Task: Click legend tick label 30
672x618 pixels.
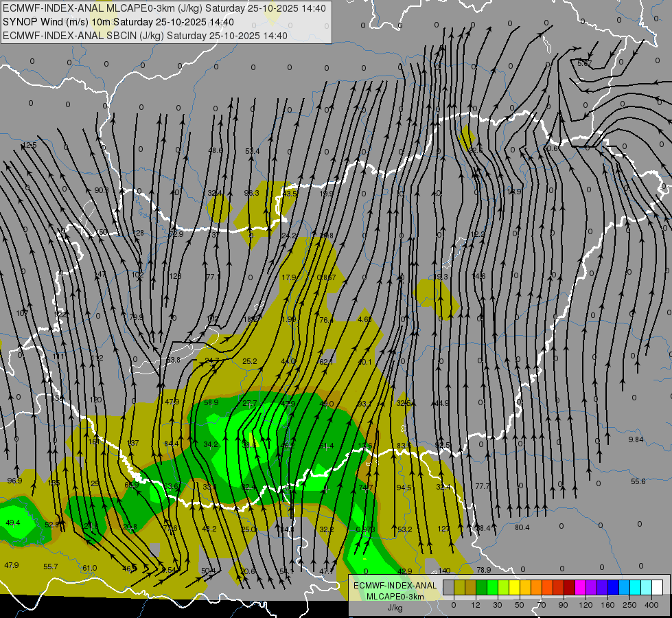Action: (x=498, y=605)
